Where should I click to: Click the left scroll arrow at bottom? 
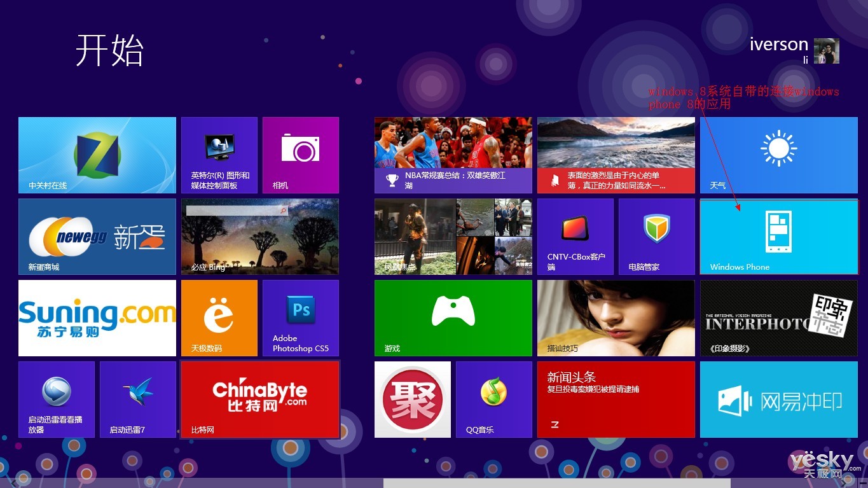[x=14, y=483]
